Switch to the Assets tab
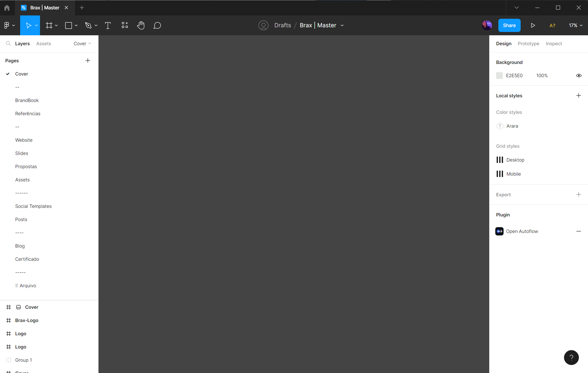Viewport: 588px width, 373px height. click(44, 44)
